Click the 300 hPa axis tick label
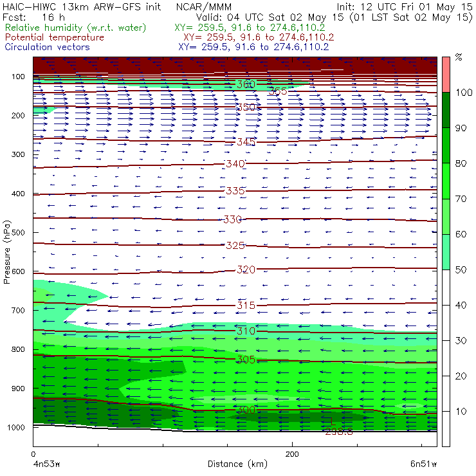 pos(18,154)
